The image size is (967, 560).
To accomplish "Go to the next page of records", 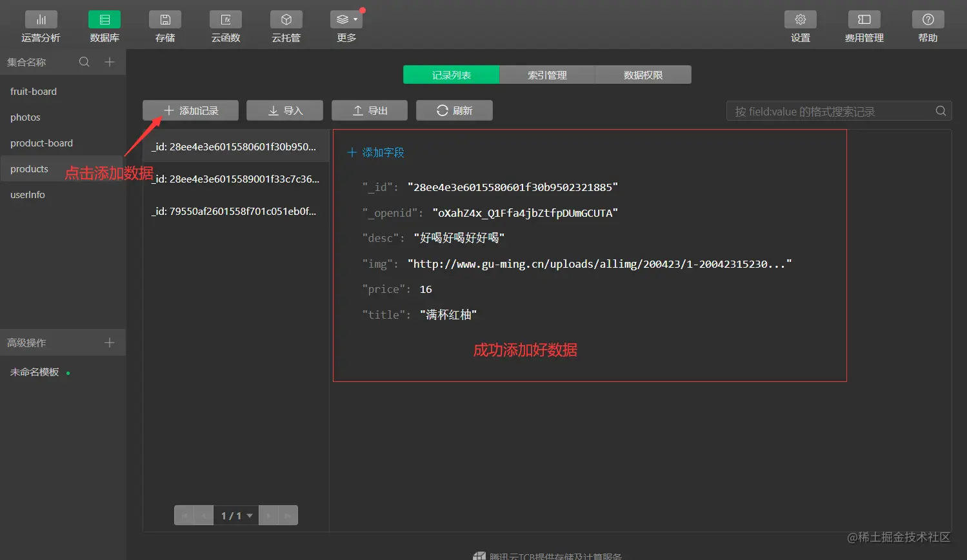I will tap(268, 515).
